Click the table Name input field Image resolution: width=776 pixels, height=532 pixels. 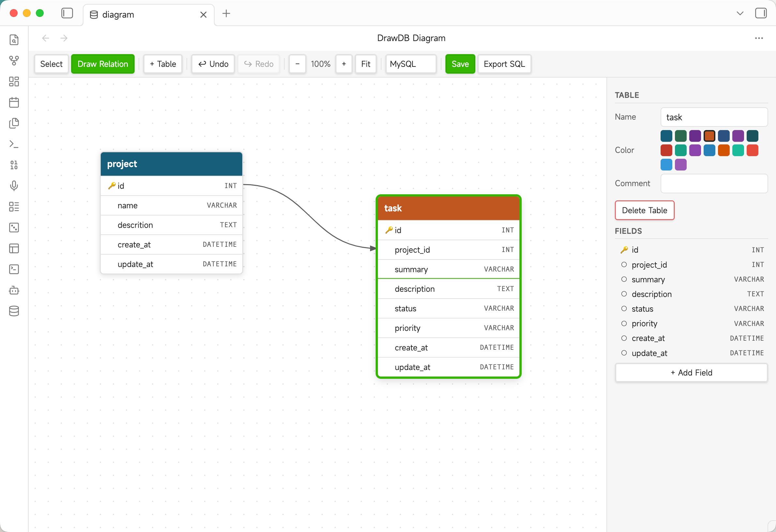(714, 117)
